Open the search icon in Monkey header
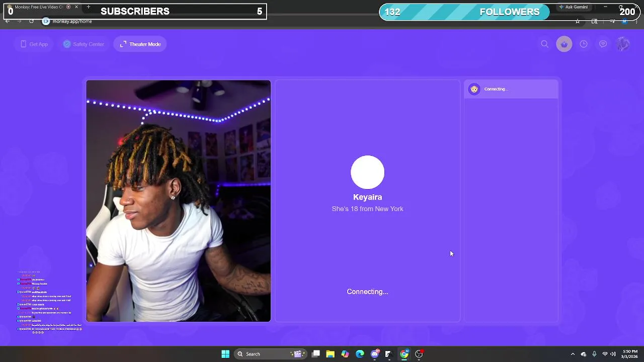 point(544,44)
